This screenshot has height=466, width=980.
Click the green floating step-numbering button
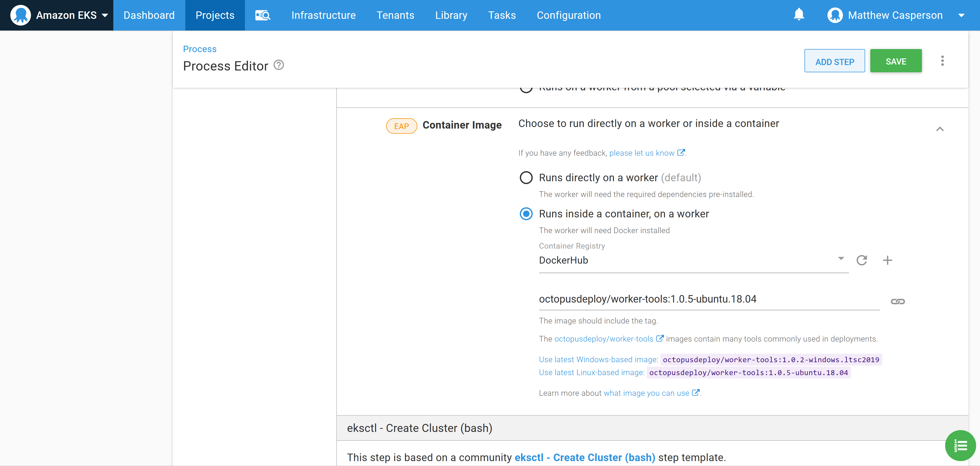click(960, 445)
